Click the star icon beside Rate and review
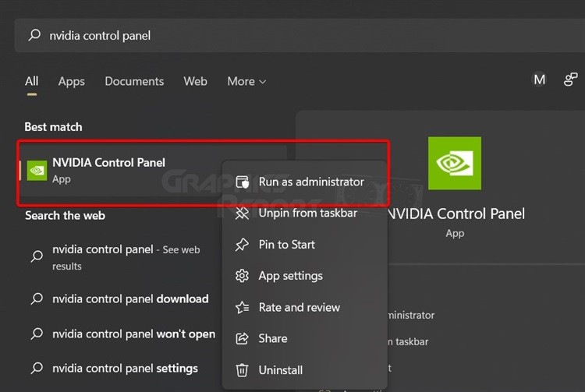The width and height of the screenshot is (585, 392). (x=242, y=307)
